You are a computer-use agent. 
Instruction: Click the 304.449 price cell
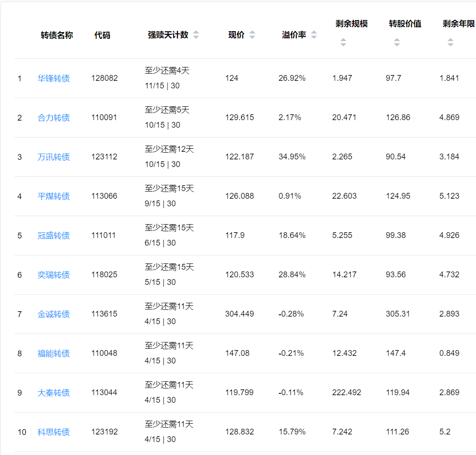point(239,314)
